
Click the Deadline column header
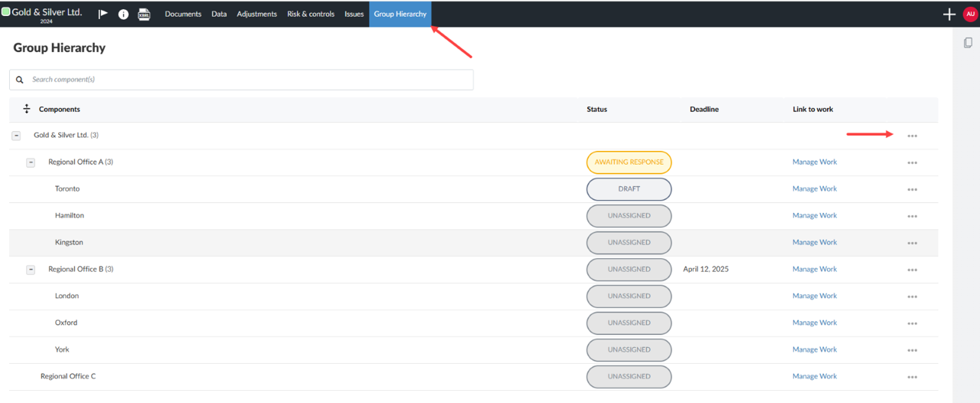click(x=704, y=109)
